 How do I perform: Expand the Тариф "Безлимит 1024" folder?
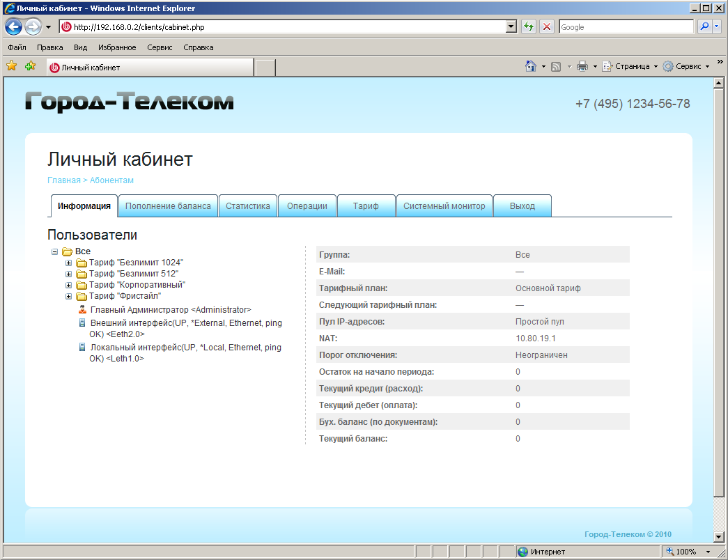click(x=68, y=263)
